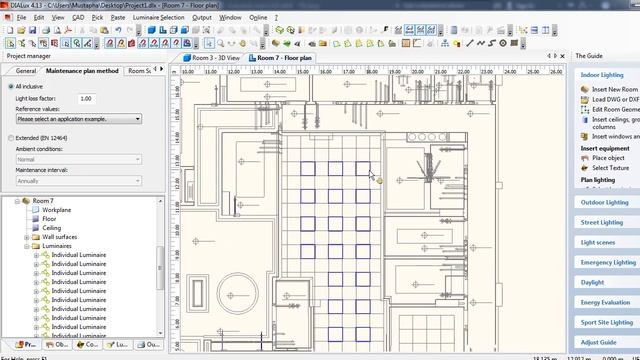Click left arrow to show previous property tabs

[x=155, y=69]
